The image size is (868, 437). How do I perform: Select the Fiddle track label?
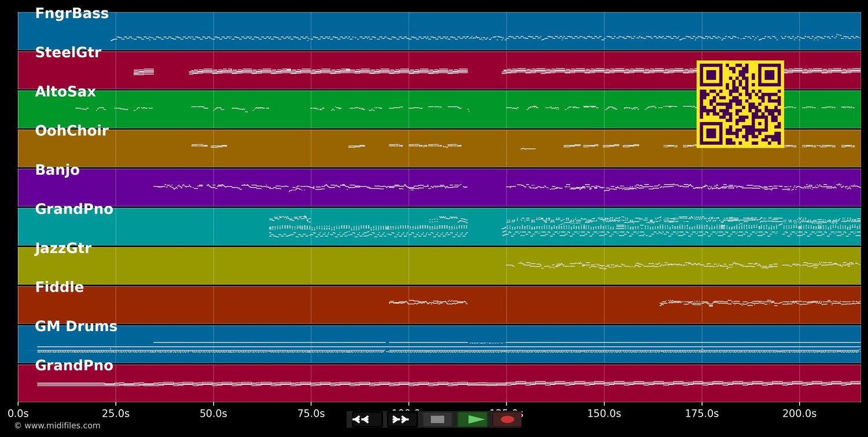click(x=59, y=287)
